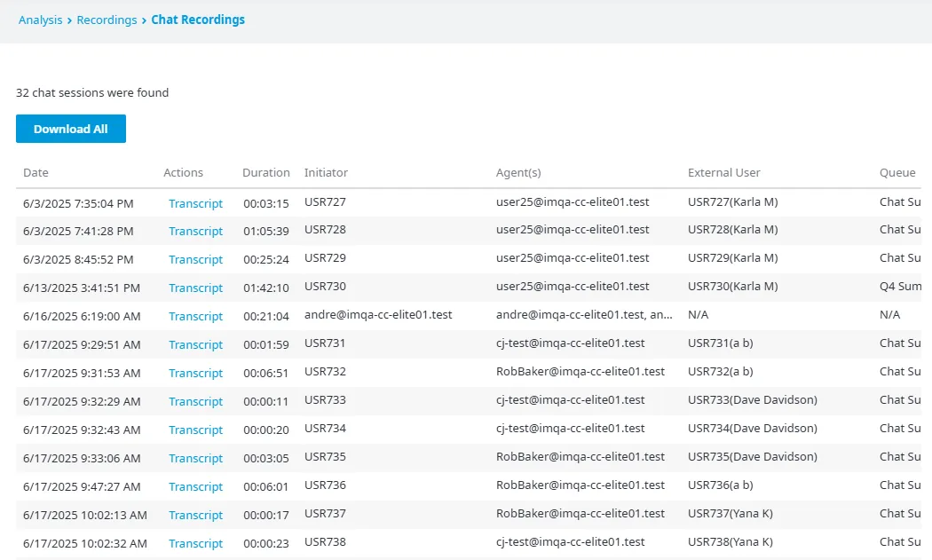View transcript of USR734 chat
The width and height of the screenshot is (932, 560).
pos(195,430)
